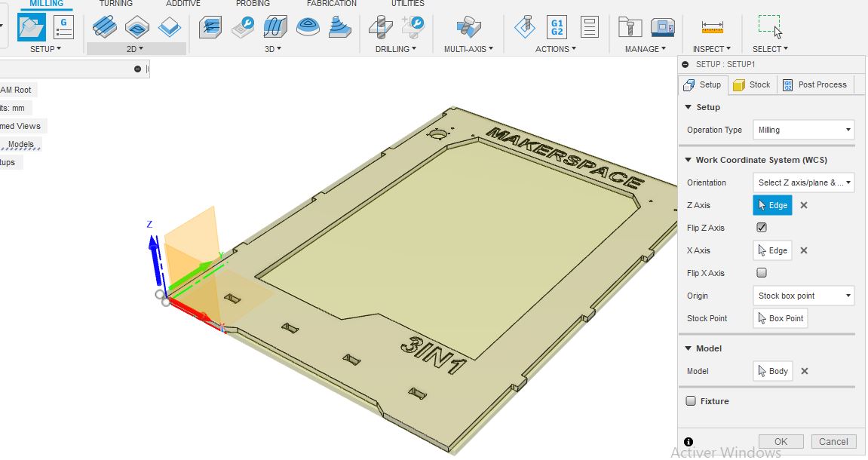Expand the SETUP toolbar menu
Viewport: 868px width, 460px height.
[x=45, y=49]
